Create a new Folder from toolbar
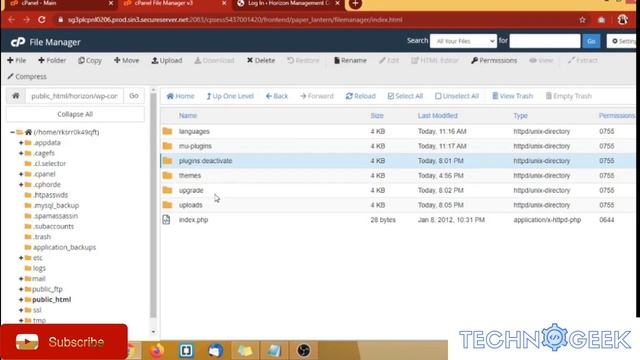This screenshot has width=640, height=360. [52, 60]
